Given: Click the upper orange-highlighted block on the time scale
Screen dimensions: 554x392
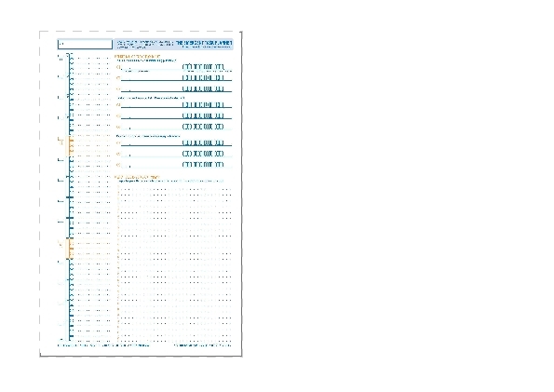Looking at the screenshot, I should click(70, 145).
